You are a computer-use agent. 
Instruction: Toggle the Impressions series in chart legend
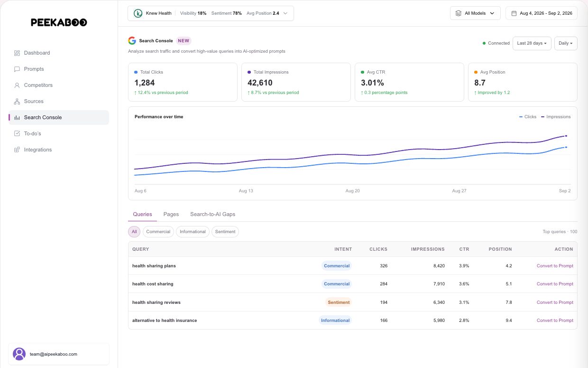pos(556,117)
